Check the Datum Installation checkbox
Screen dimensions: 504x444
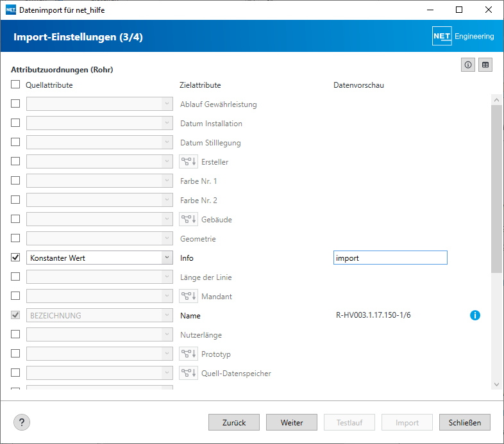[x=15, y=123]
